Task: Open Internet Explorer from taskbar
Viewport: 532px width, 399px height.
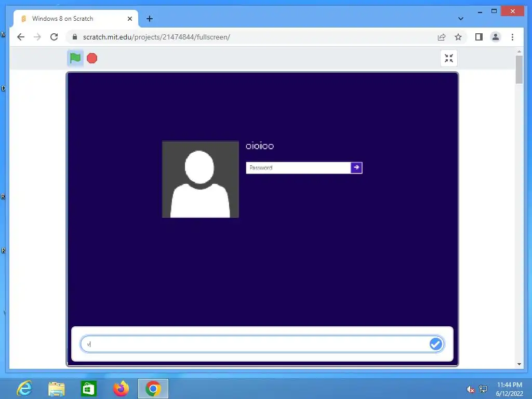Action: point(24,389)
